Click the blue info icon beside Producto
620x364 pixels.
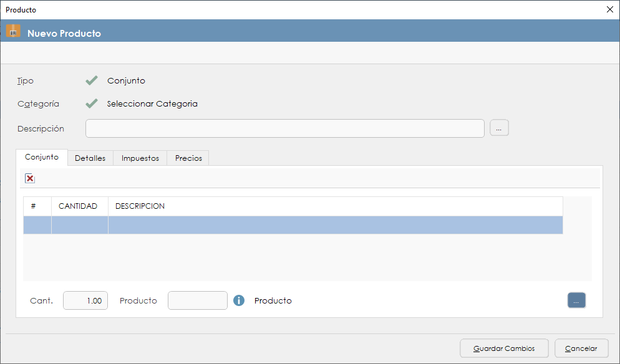[239, 300]
